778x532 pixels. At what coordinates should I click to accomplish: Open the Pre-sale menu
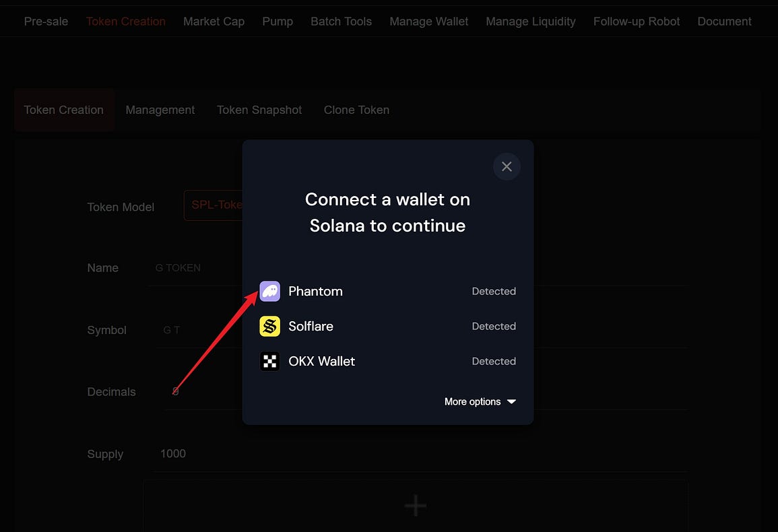46,22
